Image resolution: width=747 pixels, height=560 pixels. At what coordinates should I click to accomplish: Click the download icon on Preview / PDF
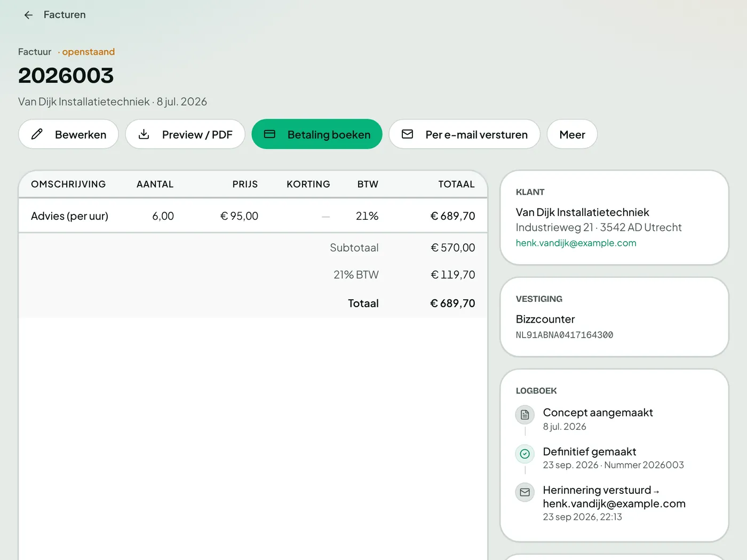click(144, 134)
